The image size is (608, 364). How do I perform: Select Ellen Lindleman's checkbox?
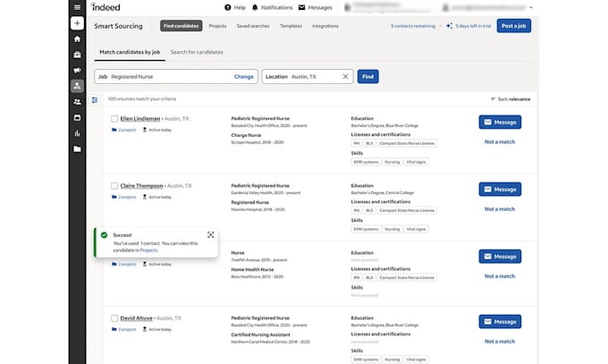pyautogui.click(x=114, y=119)
